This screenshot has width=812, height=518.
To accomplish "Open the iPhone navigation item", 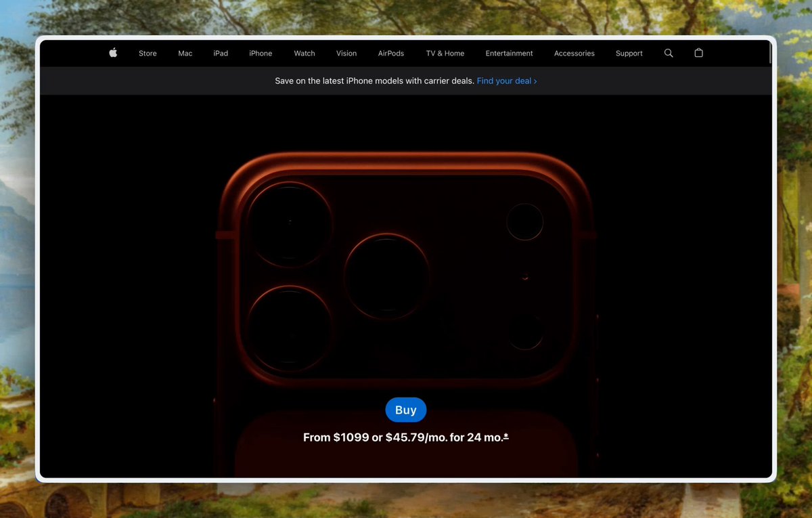I will click(x=261, y=53).
